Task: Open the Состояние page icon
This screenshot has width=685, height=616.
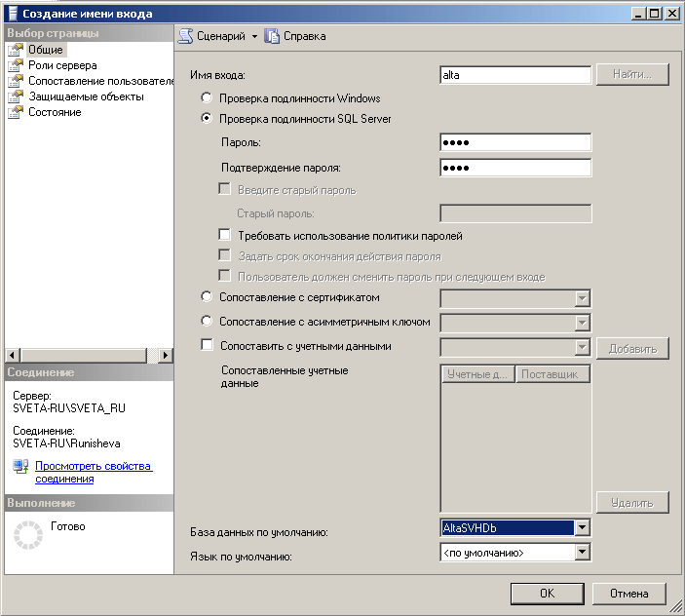Action: tap(16, 112)
